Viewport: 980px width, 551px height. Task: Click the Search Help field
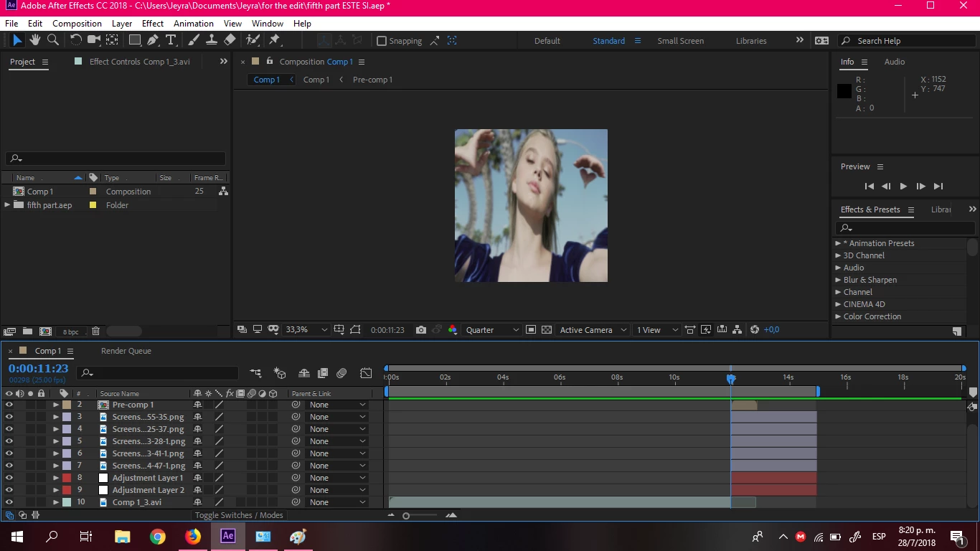pos(905,41)
